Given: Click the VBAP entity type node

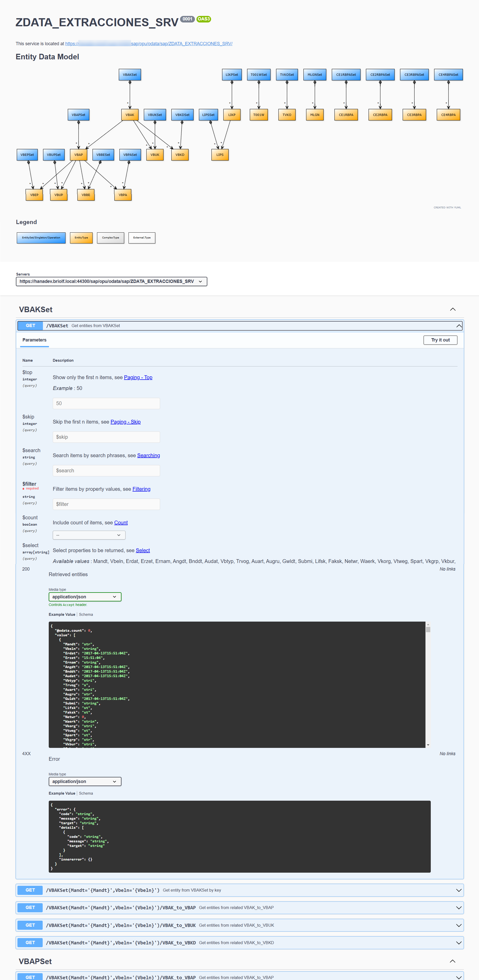Looking at the screenshot, I should [x=78, y=155].
